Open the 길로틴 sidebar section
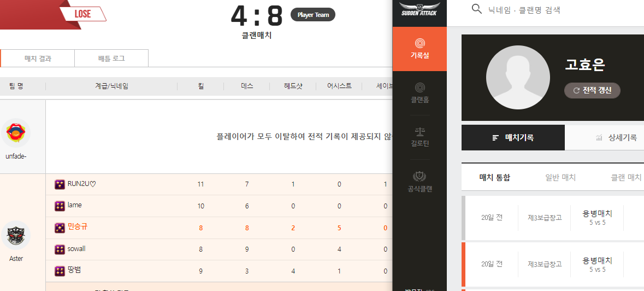Screen dimensions: 644x291 [419, 137]
